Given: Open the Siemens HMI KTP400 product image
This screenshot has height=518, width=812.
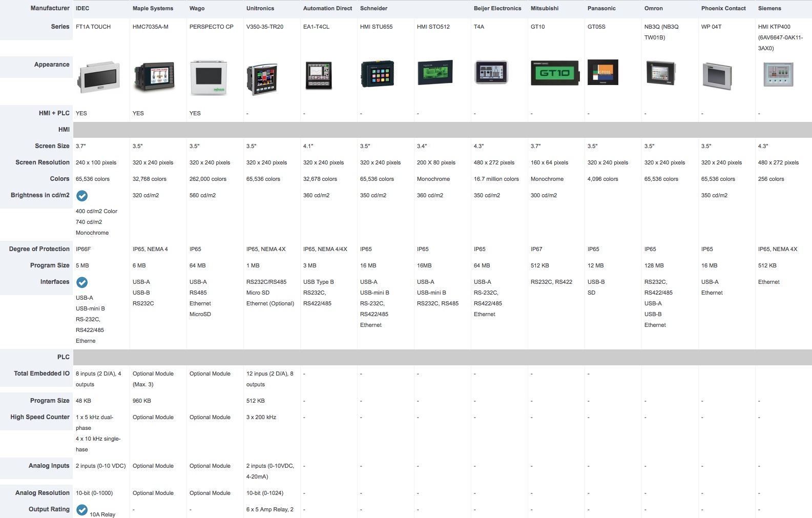Looking at the screenshot, I should pos(778,75).
